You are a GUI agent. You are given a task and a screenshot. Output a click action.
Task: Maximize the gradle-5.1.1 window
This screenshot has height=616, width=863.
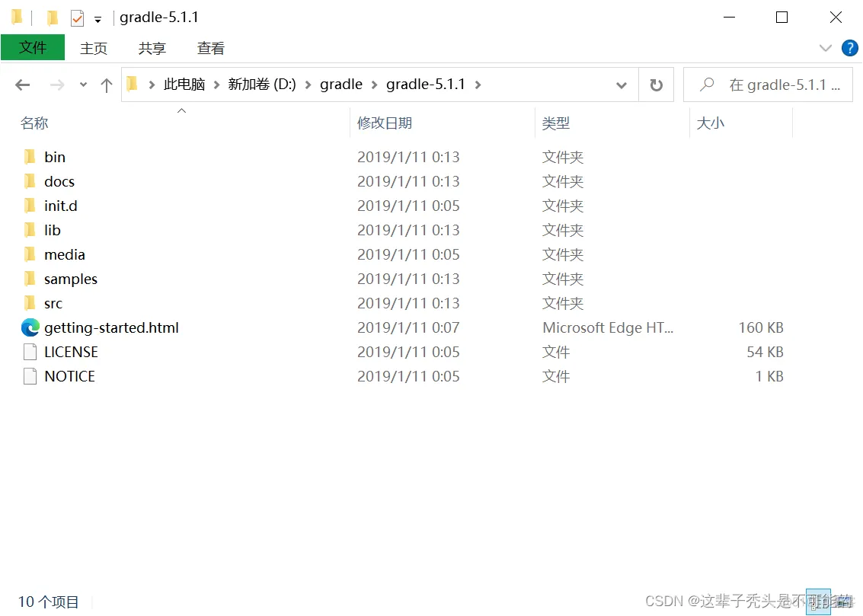[x=781, y=18]
